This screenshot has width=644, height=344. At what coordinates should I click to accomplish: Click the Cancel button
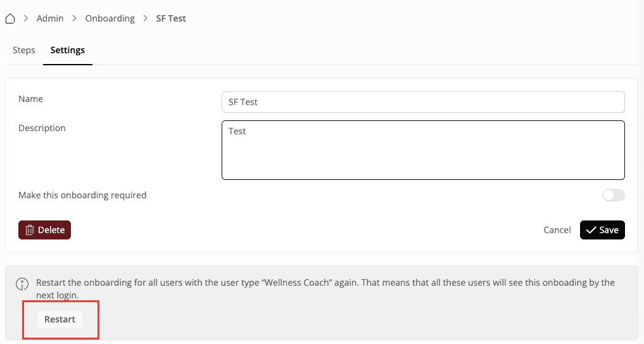click(557, 230)
